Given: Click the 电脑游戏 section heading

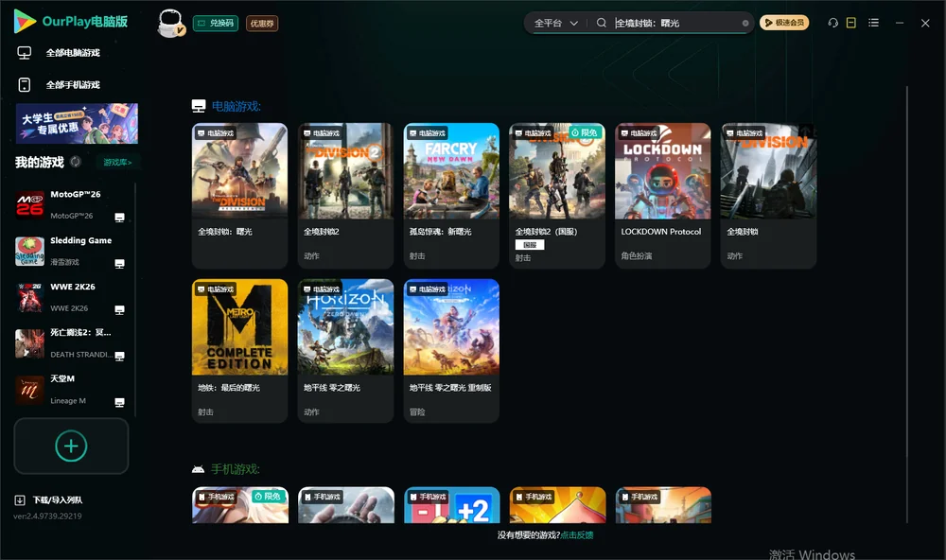Looking at the screenshot, I should 236,107.
